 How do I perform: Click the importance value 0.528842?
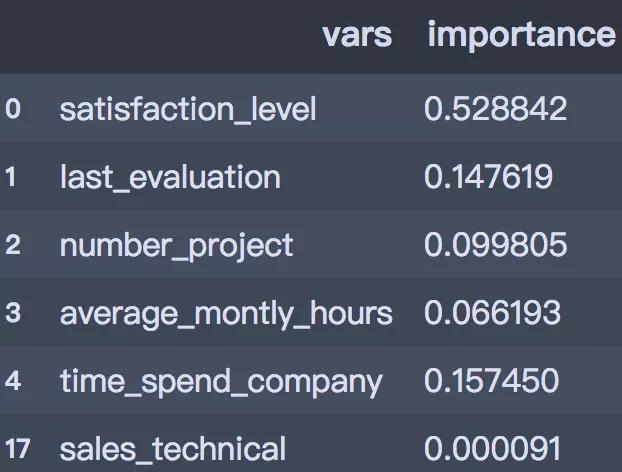[495, 109]
